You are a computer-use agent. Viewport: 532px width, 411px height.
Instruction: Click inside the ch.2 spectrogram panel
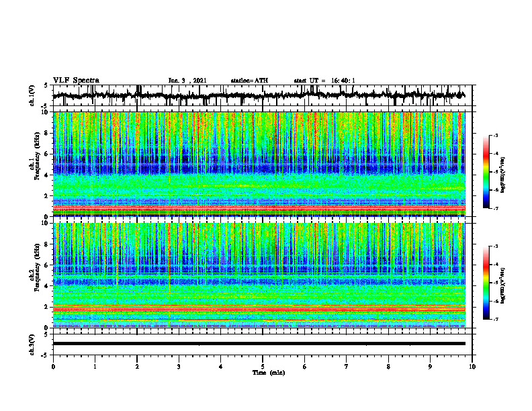[x=259, y=275]
